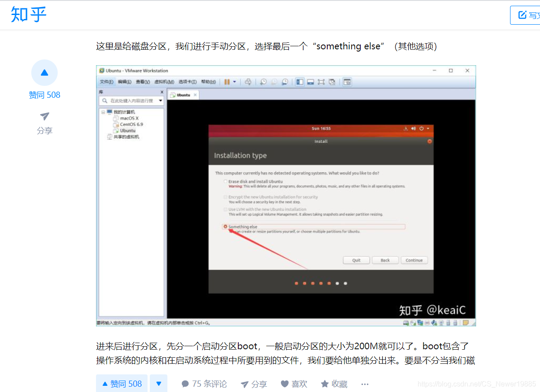Select 共享的虚拟机 tree item
This screenshot has width=540, height=392.
[126, 137]
